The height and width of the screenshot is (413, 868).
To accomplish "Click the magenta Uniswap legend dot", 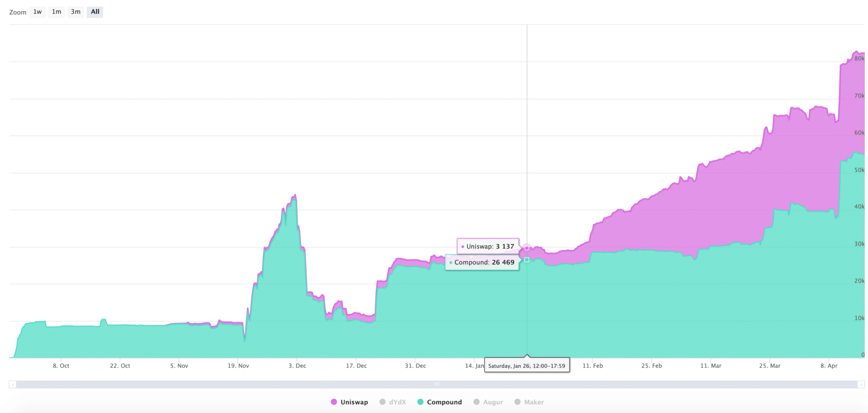I will [x=334, y=402].
